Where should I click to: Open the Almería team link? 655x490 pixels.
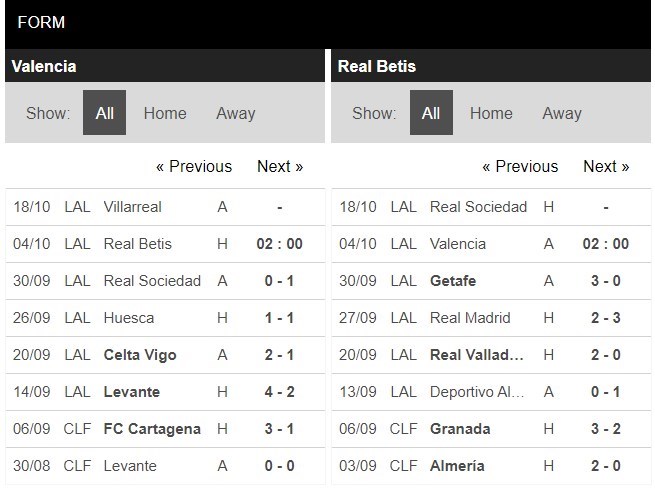(x=457, y=466)
